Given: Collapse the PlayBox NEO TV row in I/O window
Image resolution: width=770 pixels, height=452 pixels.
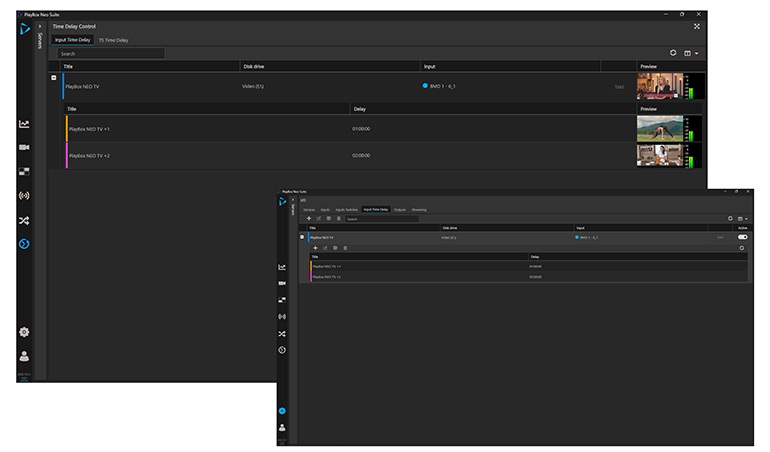Looking at the screenshot, I should 302,237.
